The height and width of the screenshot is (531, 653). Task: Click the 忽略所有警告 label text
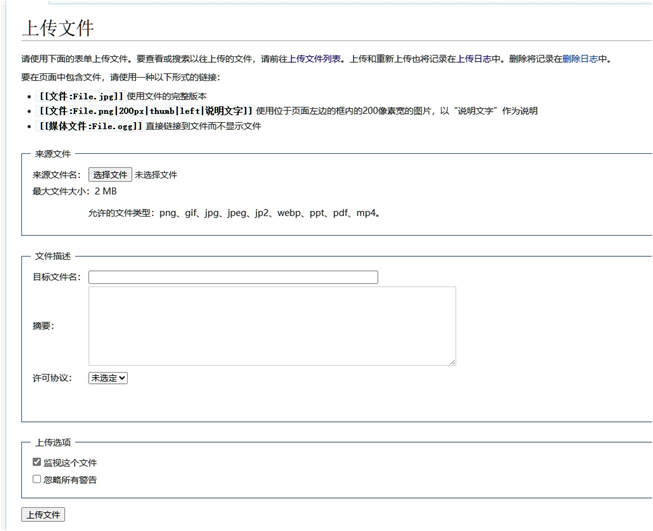point(70,479)
